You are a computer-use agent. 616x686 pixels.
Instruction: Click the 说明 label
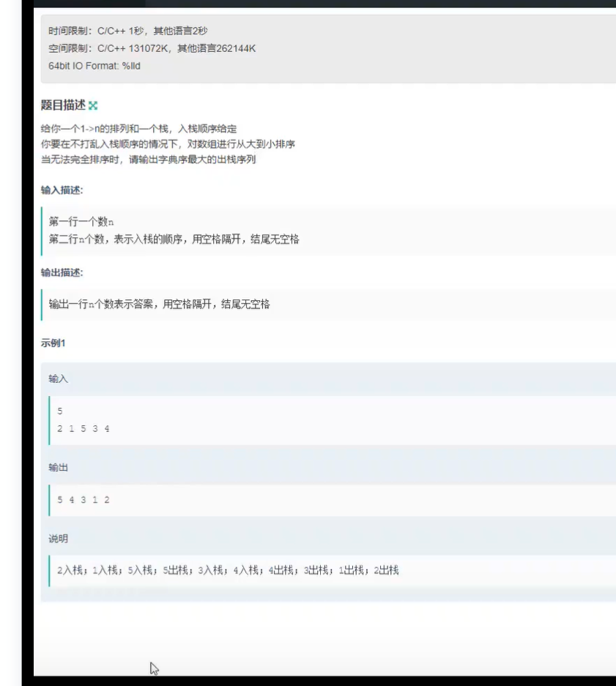coord(58,539)
